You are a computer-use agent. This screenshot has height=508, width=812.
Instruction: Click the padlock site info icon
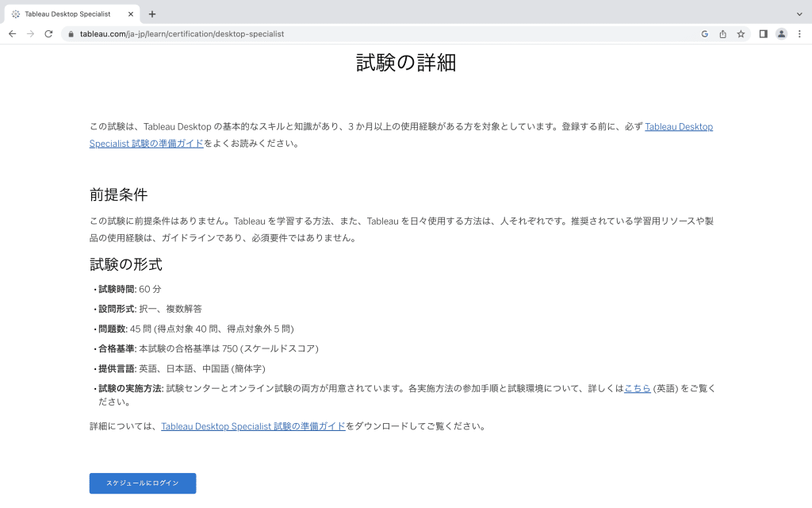(x=71, y=33)
